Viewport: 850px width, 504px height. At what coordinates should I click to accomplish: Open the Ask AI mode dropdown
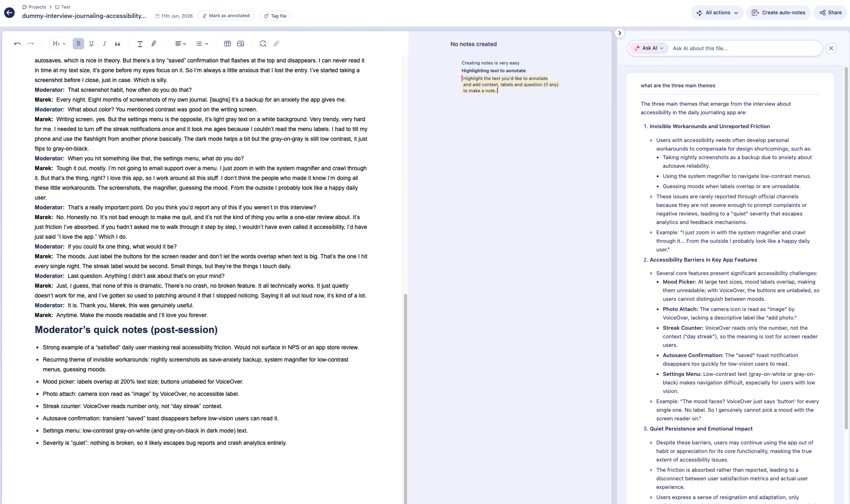pos(649,48)
